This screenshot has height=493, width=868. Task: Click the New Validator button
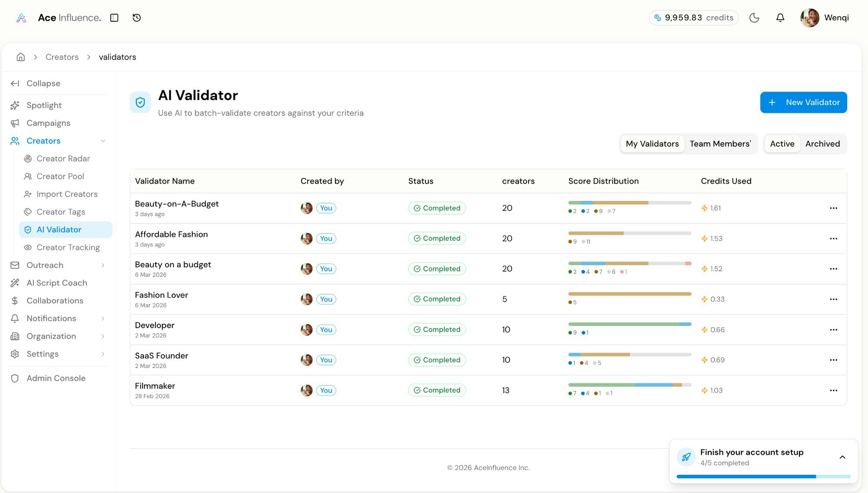[x=803, y=102]
